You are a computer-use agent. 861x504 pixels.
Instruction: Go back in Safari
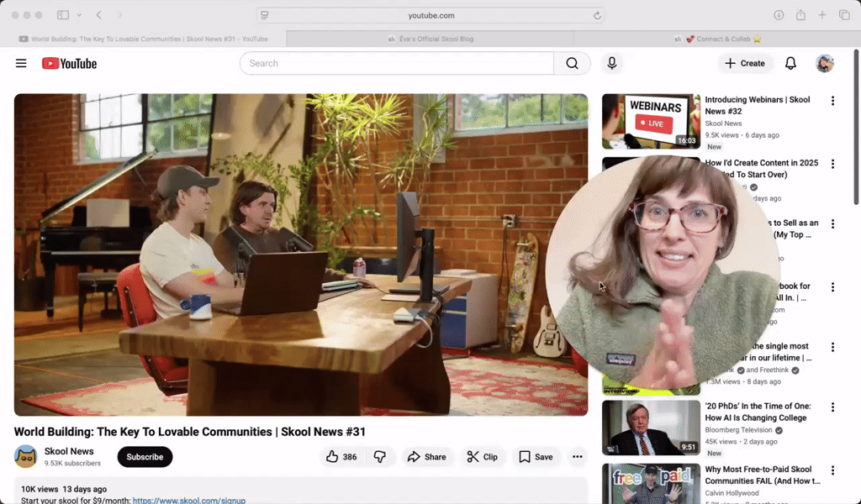click(x=99, y=15)
